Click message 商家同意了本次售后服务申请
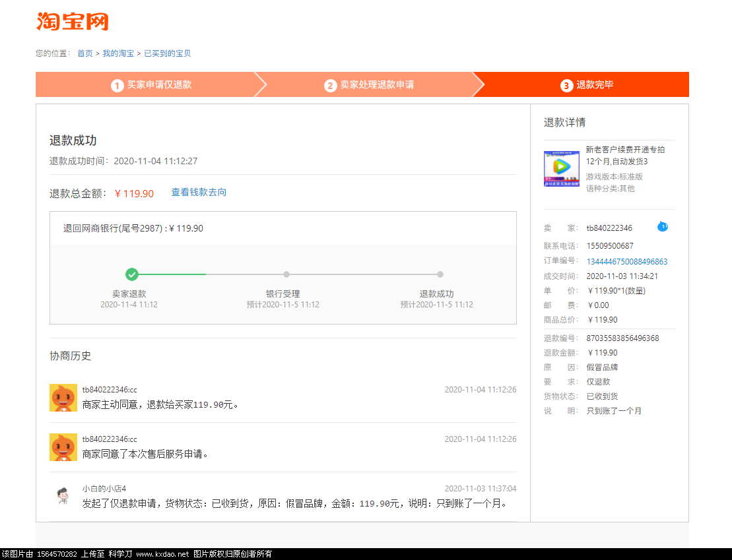The width and height of the screenshot is (732, 560). 145,454
